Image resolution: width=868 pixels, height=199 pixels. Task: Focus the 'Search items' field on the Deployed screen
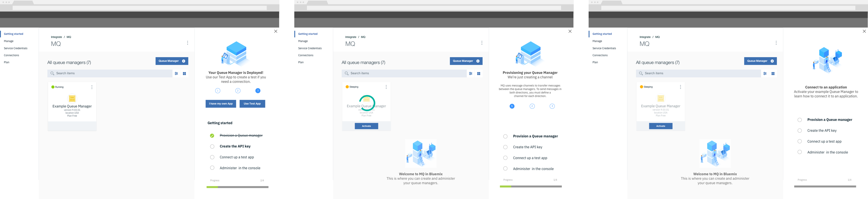[x=110, y=73]
